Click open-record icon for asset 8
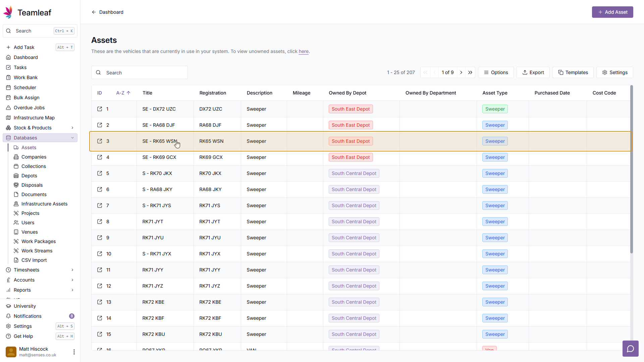 click(100, 222)
